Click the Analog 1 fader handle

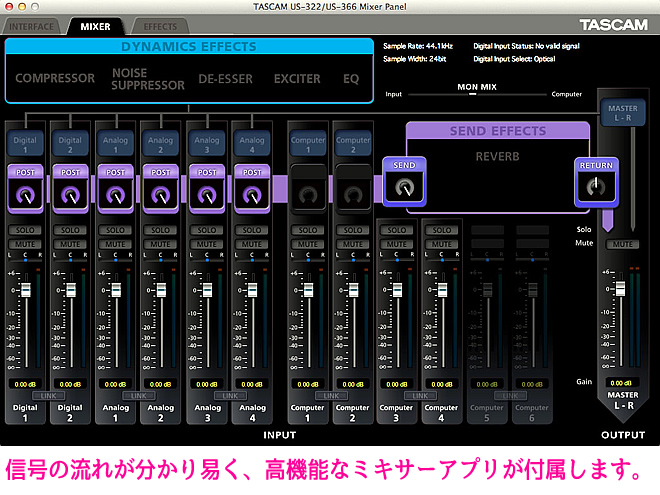(116, 290)
